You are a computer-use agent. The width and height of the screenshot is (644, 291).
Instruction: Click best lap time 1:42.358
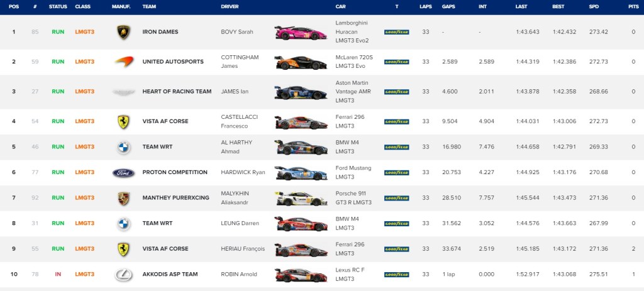coord(564,92)
